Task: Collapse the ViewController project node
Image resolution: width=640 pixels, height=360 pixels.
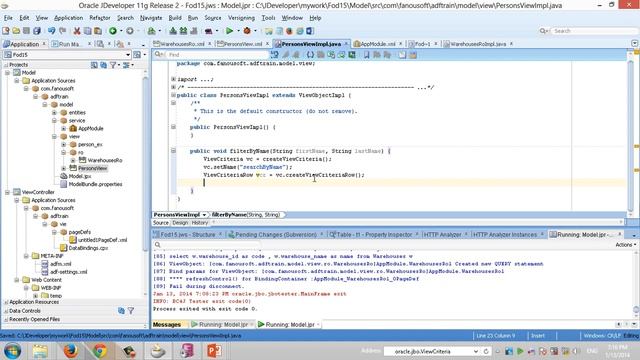Action: (x=7, y=192)
